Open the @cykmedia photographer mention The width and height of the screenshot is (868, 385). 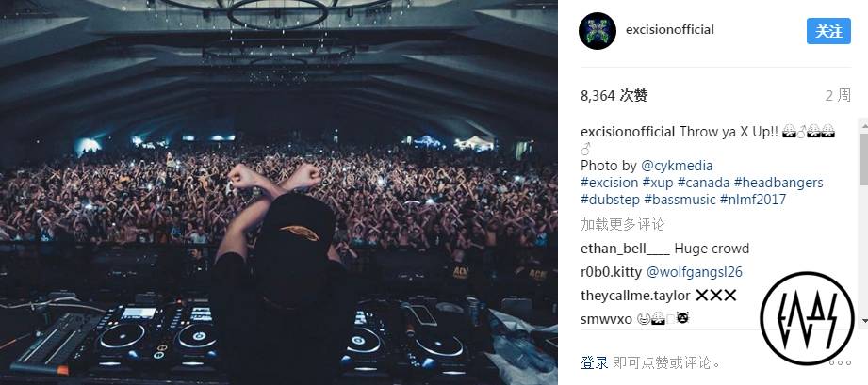point(677,166)
